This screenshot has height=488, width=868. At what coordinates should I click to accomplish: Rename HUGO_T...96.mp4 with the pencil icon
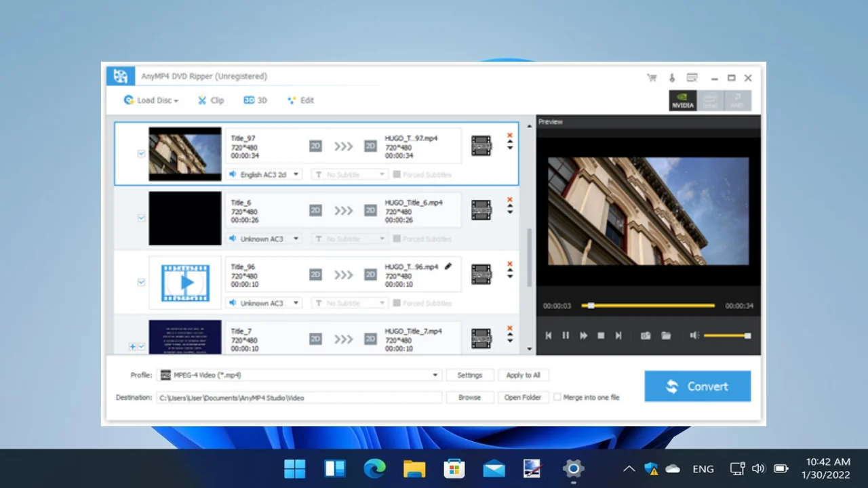(x=448, y=266)
